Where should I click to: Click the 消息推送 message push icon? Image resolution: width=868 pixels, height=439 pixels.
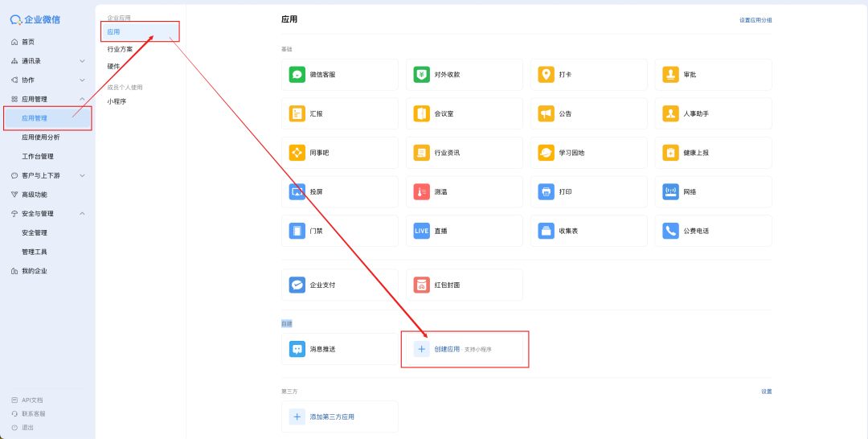(297, 349)
